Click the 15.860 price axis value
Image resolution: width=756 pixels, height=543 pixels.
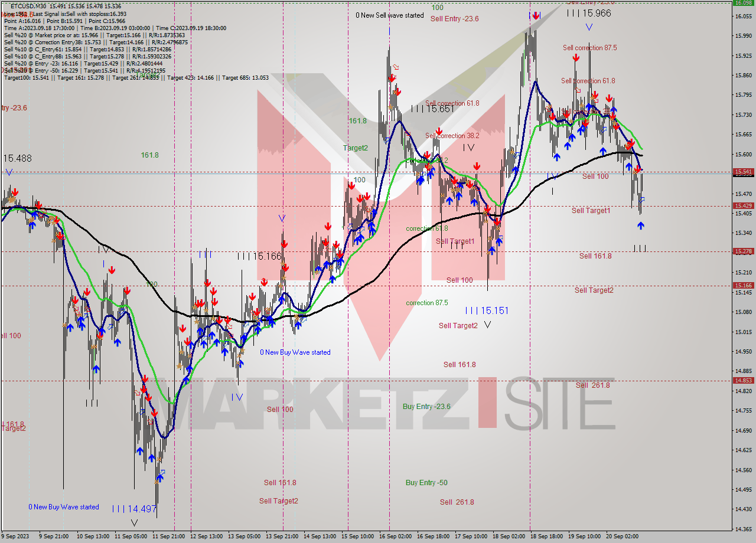743,76
